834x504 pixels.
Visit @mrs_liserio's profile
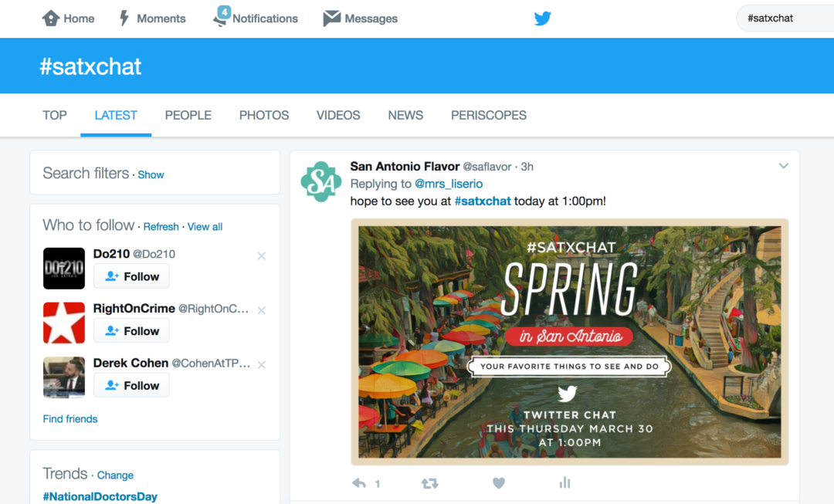pyautogui.click(x=450, y=184)
